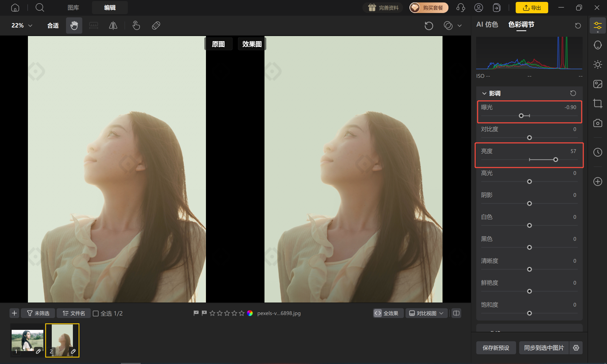Toggle the split compare view icon
The width and height of the screenshot is (607, 364).
(x=456, y=313)
